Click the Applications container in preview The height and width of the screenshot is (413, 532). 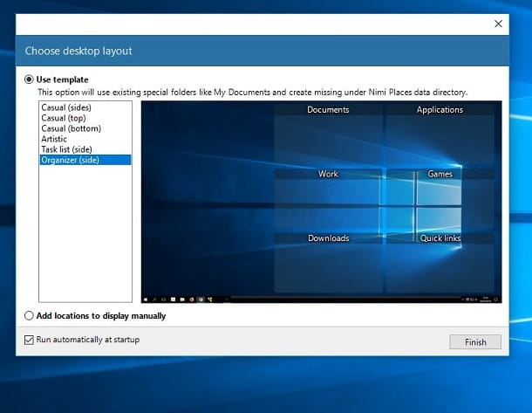[x=440, y=133]
